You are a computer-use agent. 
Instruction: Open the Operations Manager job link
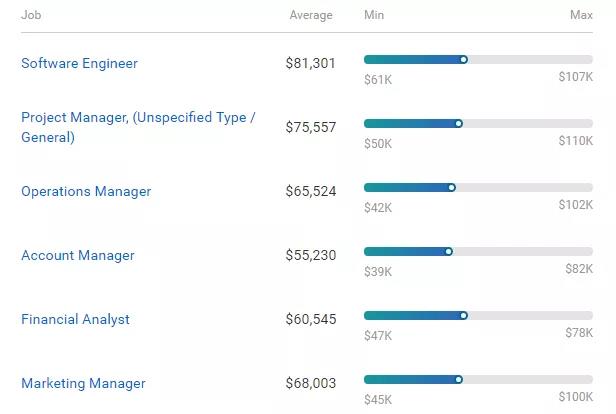pos(86,191)
